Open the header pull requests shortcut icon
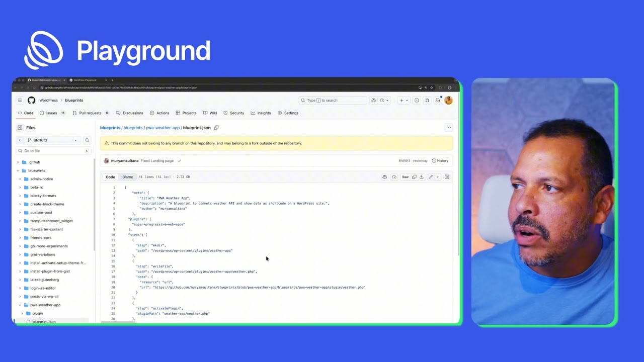Image resolution: width=644 pixels, height=362 pixels. 427,100
